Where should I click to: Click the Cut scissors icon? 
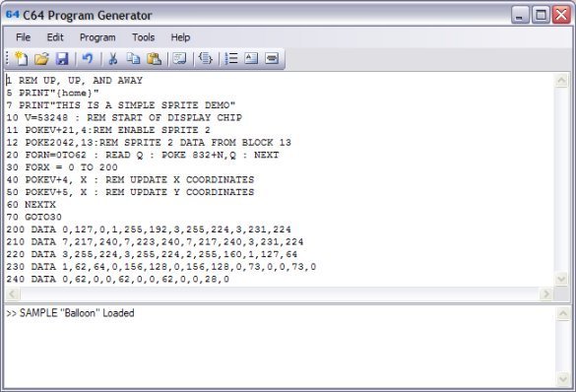pos(113,58)
